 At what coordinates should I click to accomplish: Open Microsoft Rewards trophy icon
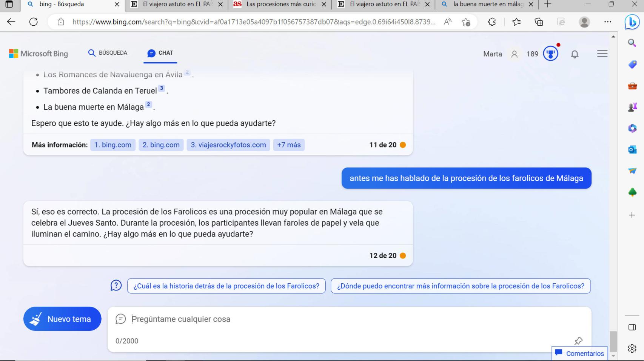pyautogui.click(x=550, y=54)
